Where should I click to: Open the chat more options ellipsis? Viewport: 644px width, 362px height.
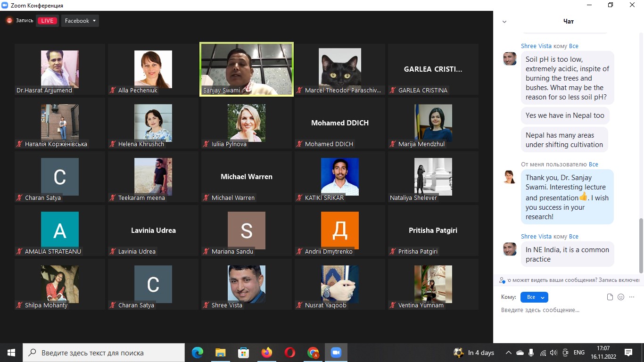[632, 297]
